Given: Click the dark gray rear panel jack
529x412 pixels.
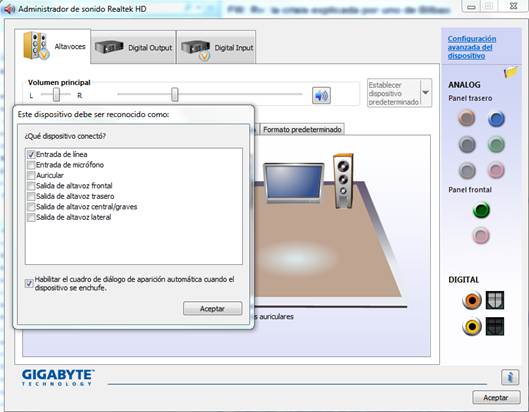Looking at the screenshot, I should click(467, 144).
